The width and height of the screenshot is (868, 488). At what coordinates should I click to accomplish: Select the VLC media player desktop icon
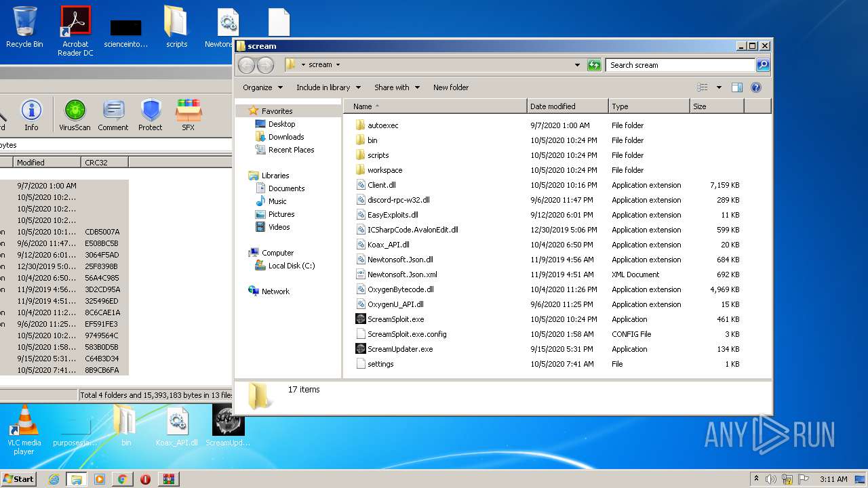(x=24, y=430)
